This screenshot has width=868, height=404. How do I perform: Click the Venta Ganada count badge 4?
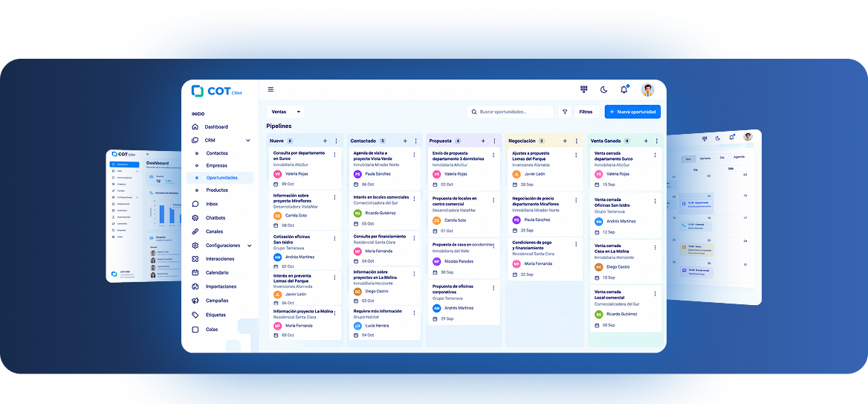pos(626,141)
